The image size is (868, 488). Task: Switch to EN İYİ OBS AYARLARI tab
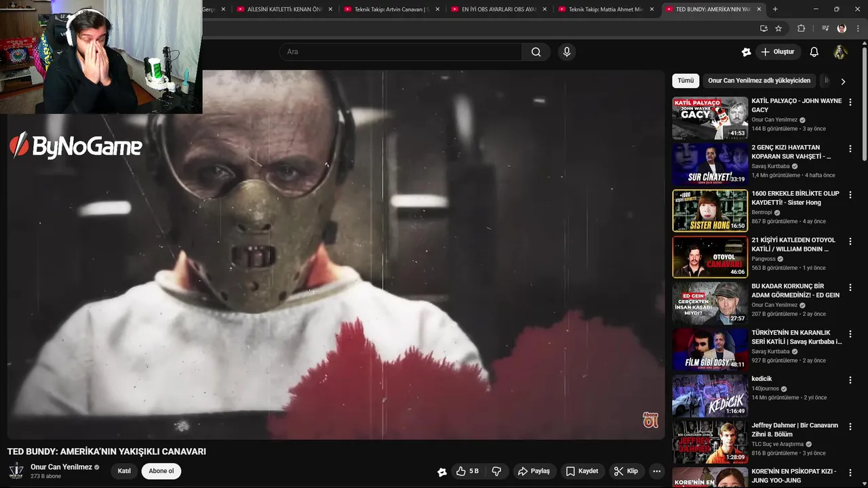[x=498, y=9]
